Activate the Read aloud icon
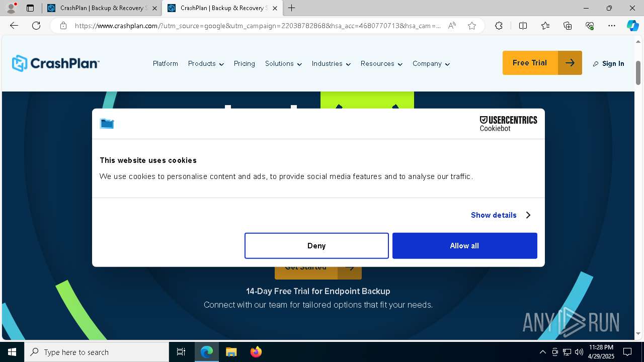 (452, 26)
